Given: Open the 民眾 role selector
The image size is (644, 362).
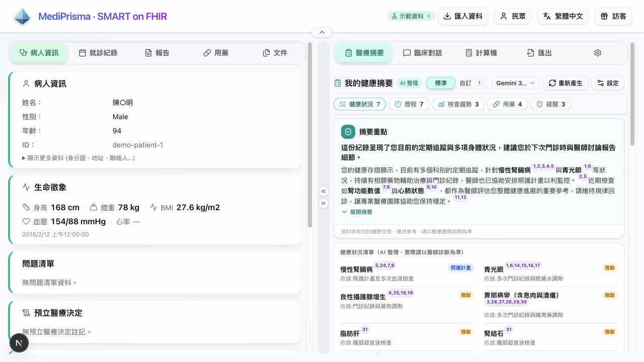Looking at the screenshot, I should click(x=513, y=16).
